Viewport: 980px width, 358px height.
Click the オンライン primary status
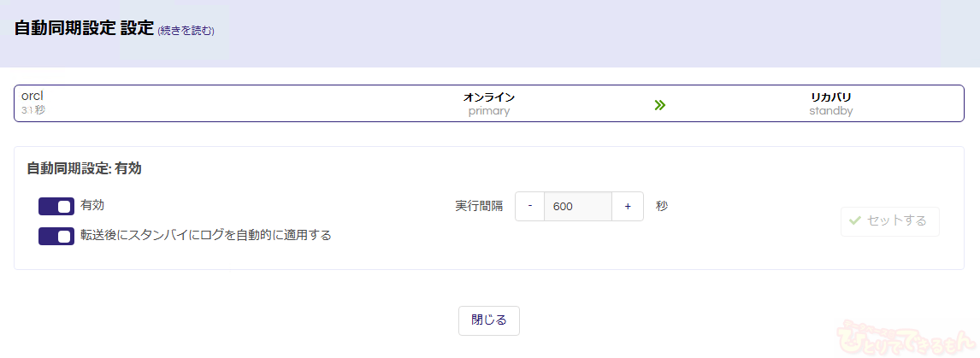coord(489,103)
